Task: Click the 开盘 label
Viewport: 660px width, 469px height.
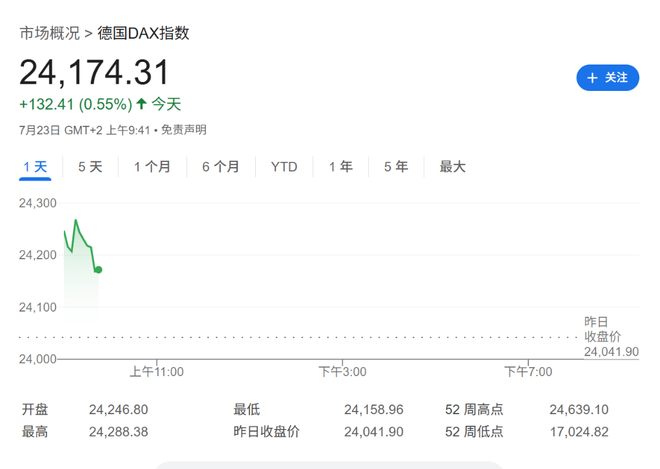Action: point(35,410)
